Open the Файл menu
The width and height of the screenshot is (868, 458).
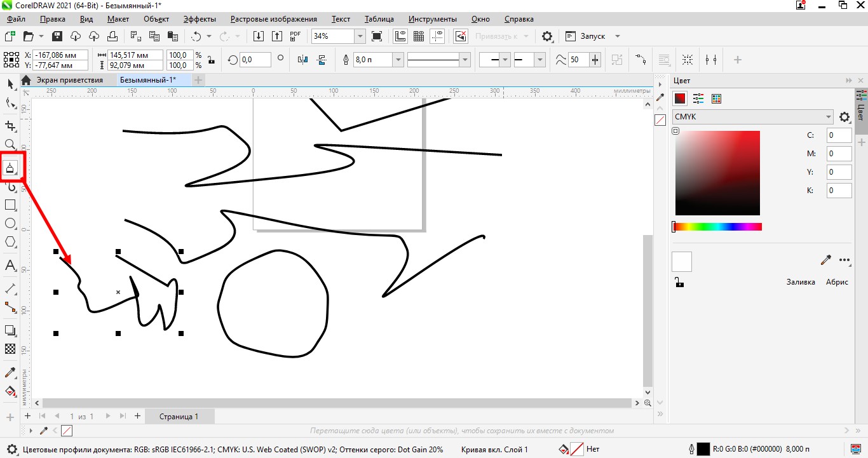[x=17, y=19]
